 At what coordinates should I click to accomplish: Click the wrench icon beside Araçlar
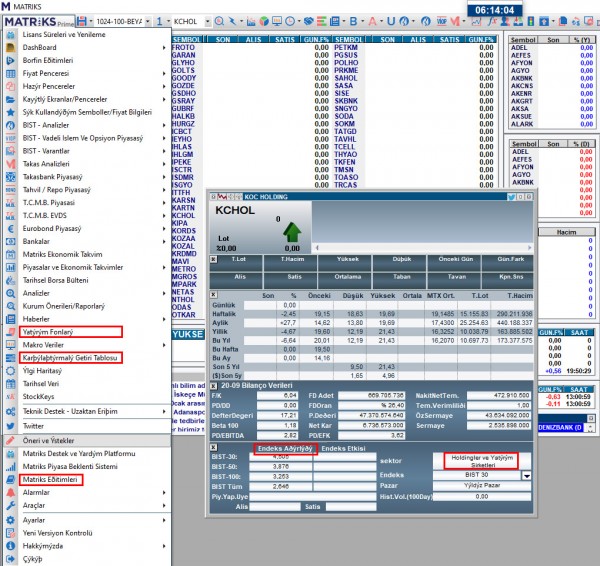[11, 506]
